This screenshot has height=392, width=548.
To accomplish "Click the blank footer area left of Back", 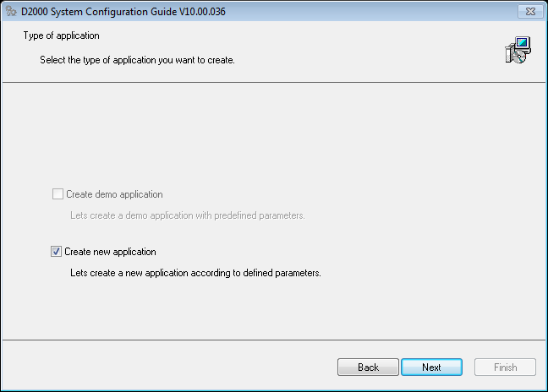I will pos(169,367).
